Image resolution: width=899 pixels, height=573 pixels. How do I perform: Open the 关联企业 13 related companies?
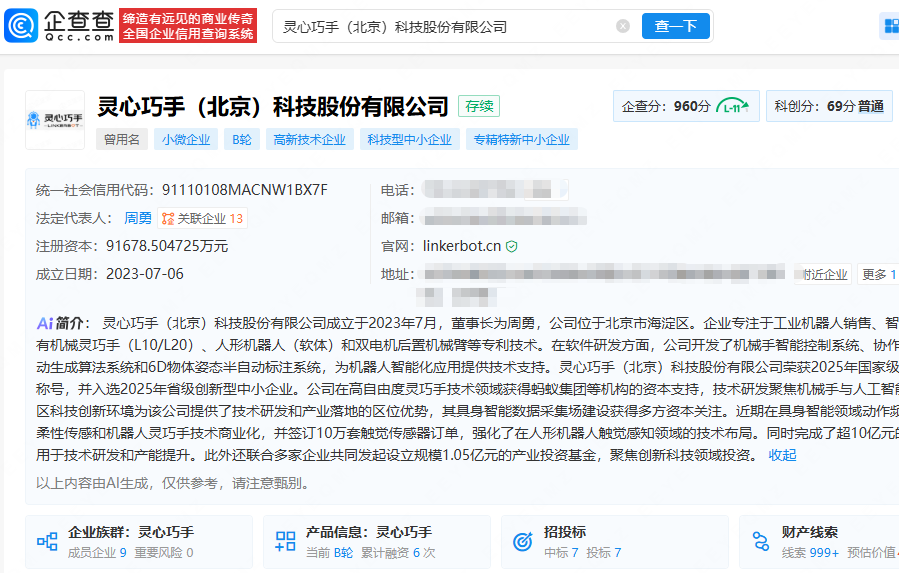tap(203, 218)
